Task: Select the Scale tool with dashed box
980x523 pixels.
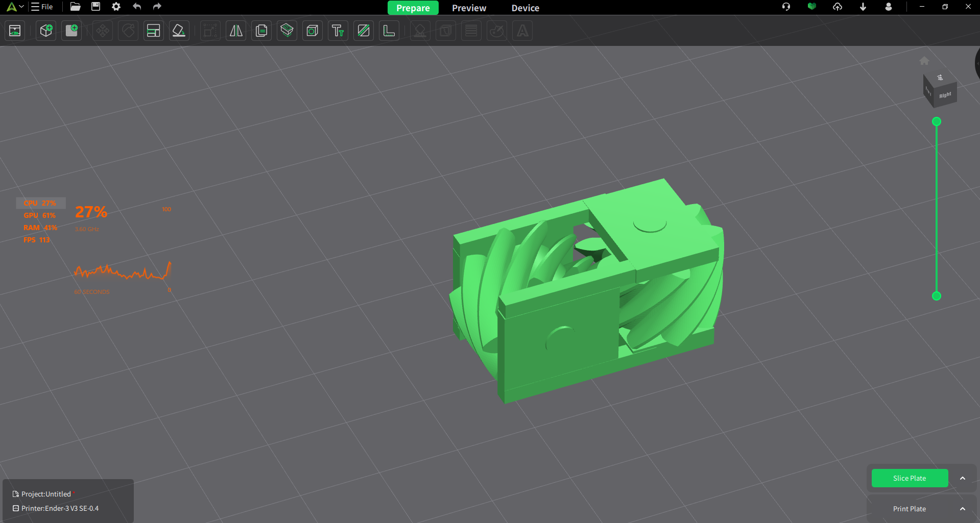Action: click(x=210, y=31)
